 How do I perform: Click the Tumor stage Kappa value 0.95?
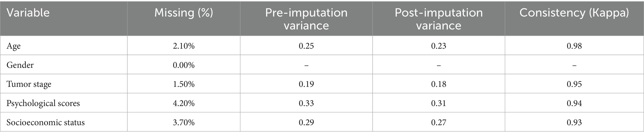point(574,84)
